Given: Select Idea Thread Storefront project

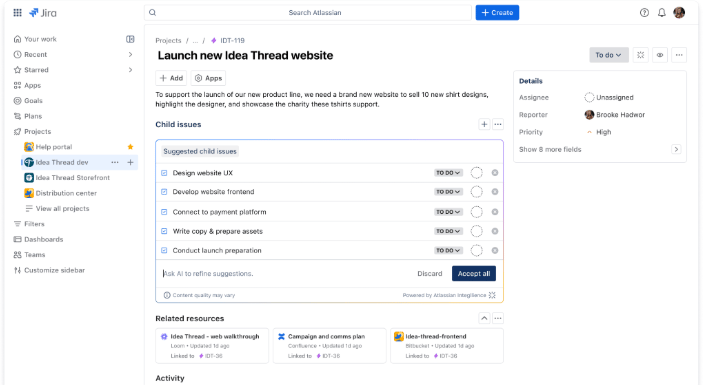Looking at the screenshot, I should point(67,178).
